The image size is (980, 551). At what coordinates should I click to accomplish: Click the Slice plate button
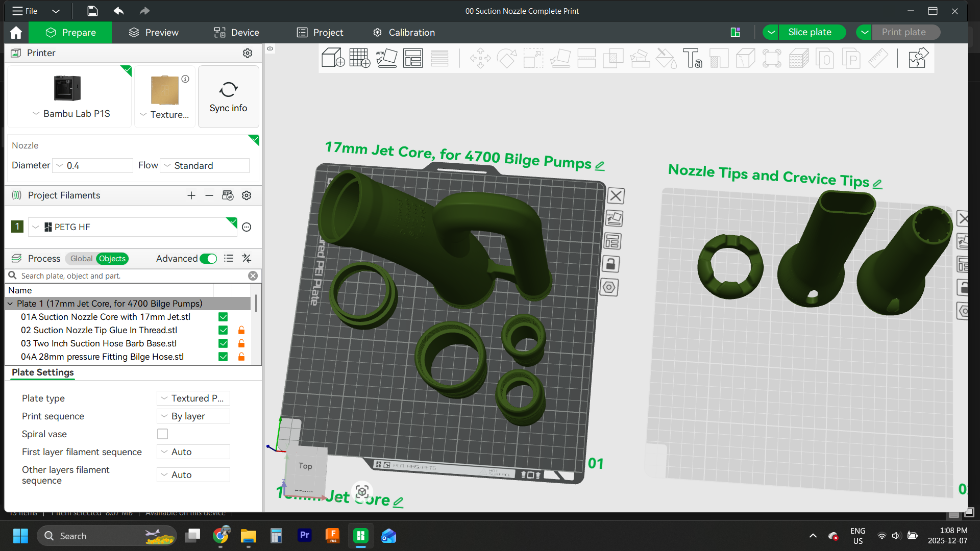coord(810,32)
